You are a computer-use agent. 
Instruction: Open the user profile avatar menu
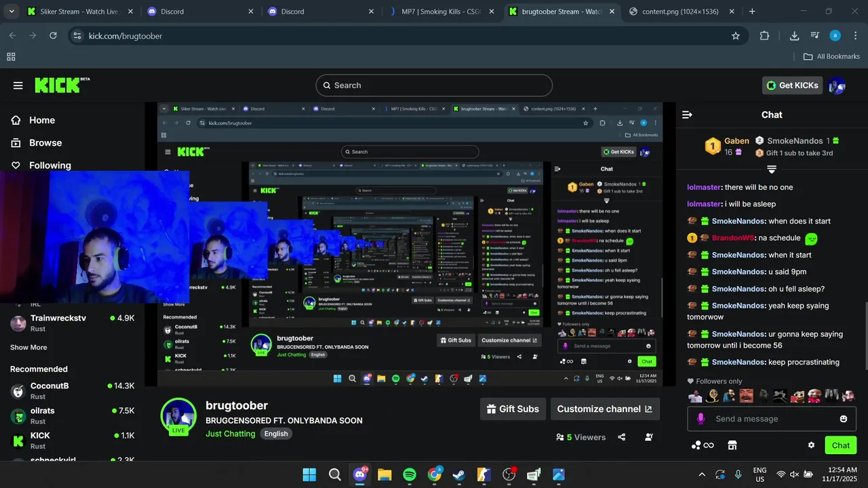tap(837, 85)
